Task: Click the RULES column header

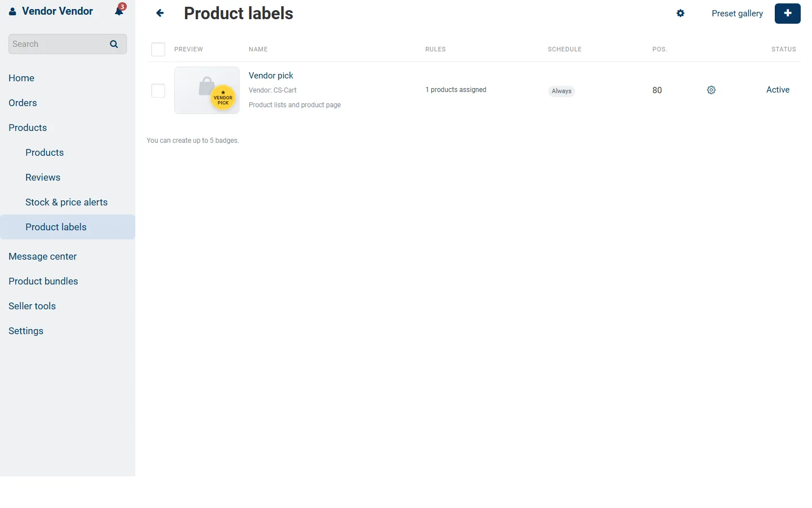Action: [x=435, y=50]
